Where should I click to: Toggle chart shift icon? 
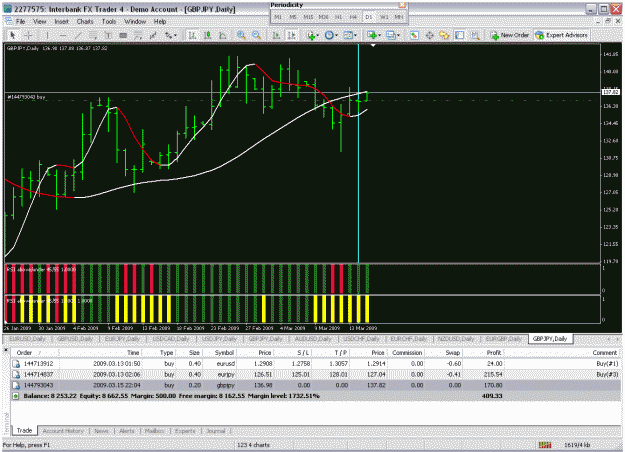[291, 35]
